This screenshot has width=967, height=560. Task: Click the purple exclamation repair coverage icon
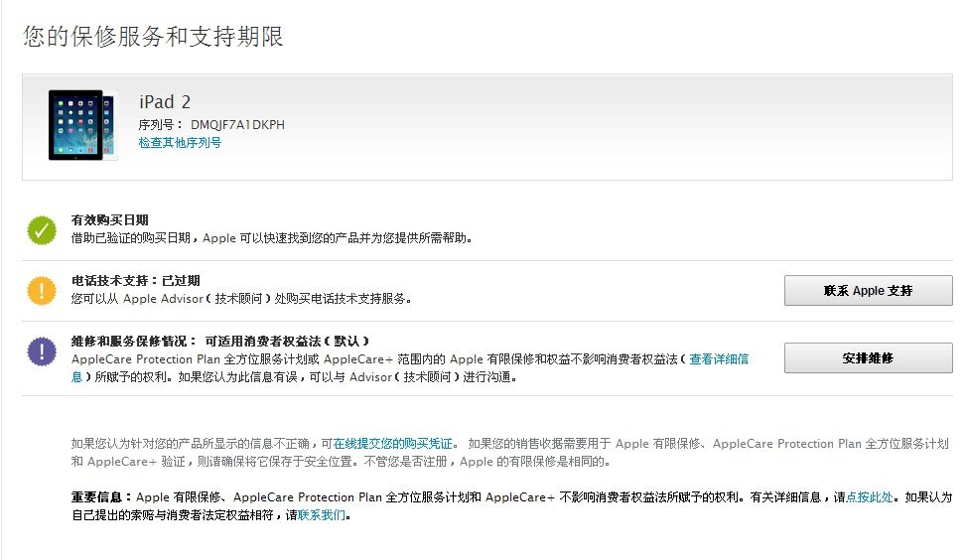[x=42, y=351]
